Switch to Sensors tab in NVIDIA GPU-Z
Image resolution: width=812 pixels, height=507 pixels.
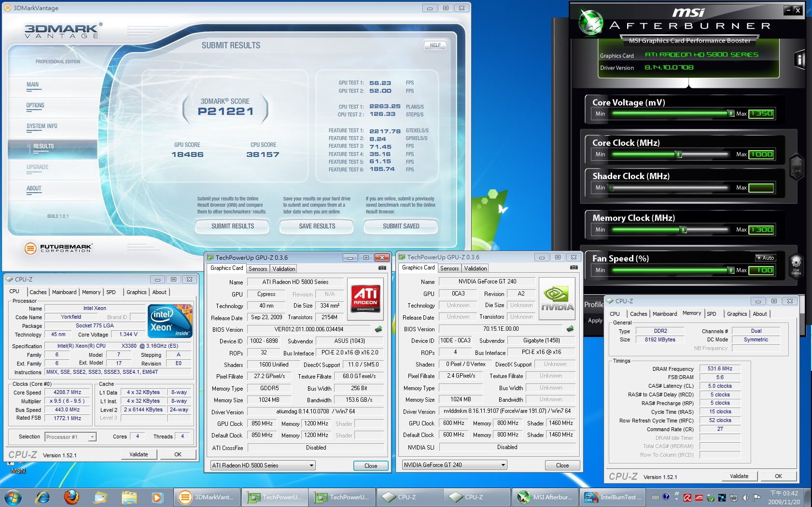(449, 268)
